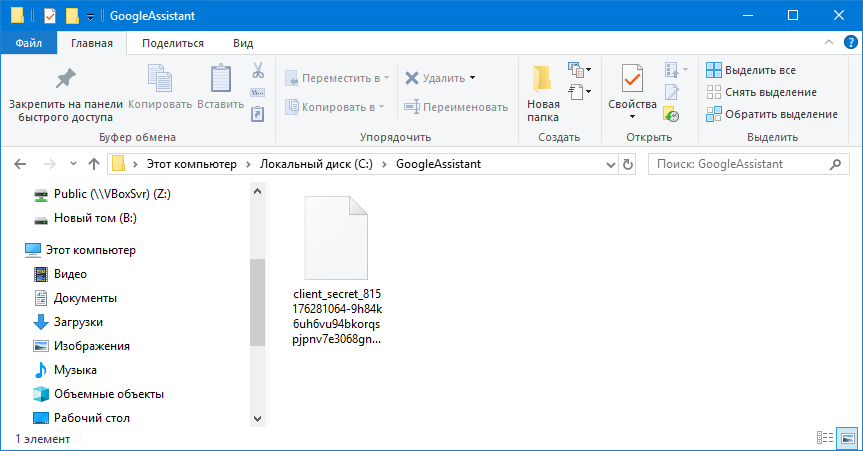863x451 pixels.
Task: Click the magnifier search icon
Action: click(x=835, y=164)
